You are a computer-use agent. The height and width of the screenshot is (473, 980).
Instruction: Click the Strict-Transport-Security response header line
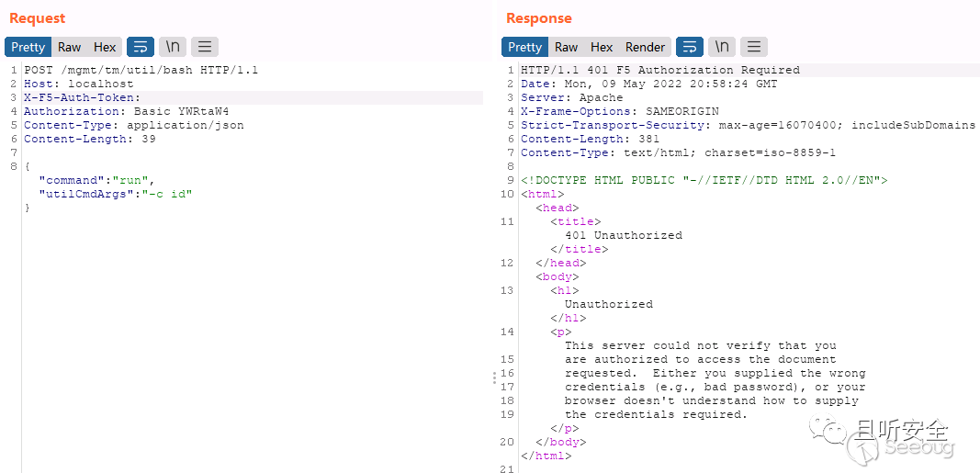[748, 125]
